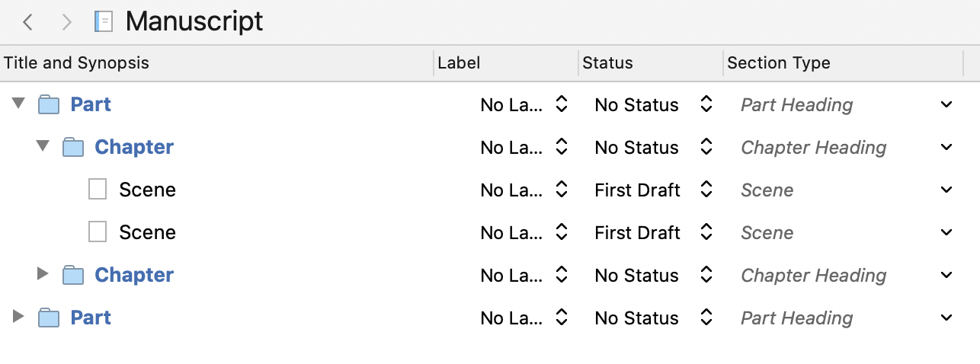Viewport: 980px width, 364px height.
Task: Open Label dropdown for first Part
Action: coord(524,105)
